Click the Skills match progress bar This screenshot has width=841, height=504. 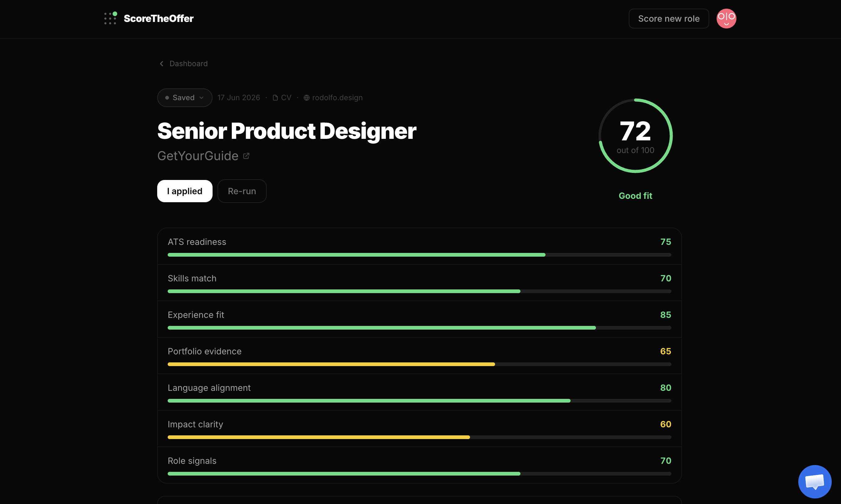pos(419,291)
